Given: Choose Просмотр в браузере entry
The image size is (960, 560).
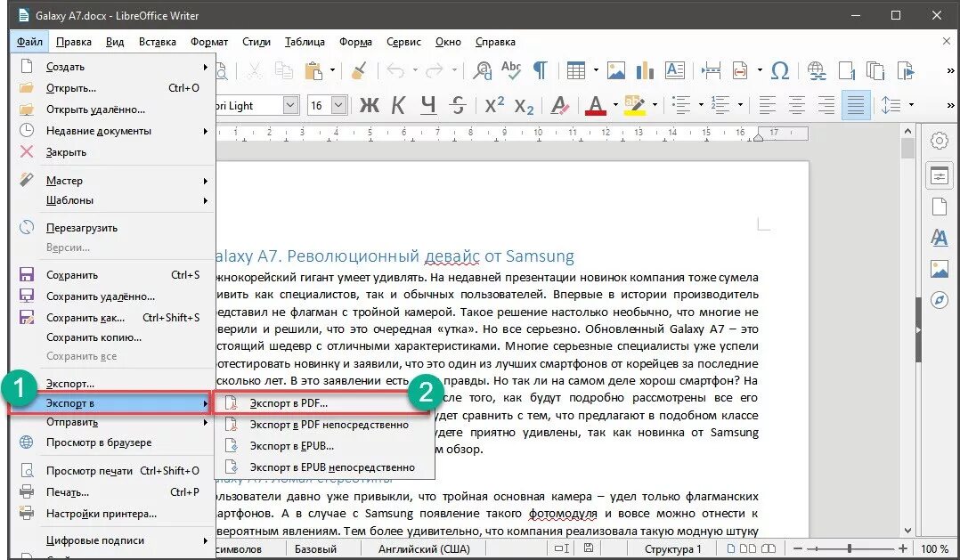Looking at the screenshot, I should 112,442.
